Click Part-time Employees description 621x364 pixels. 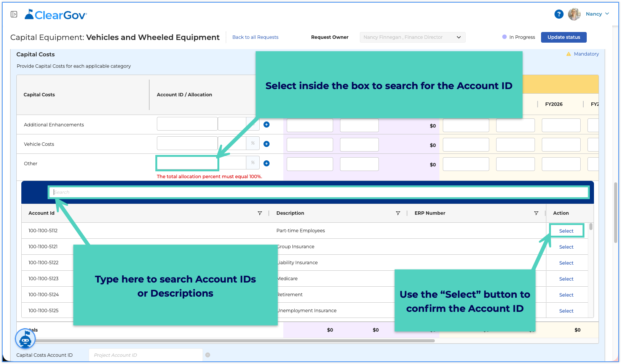pyautogui.click(x=300, y=231)
